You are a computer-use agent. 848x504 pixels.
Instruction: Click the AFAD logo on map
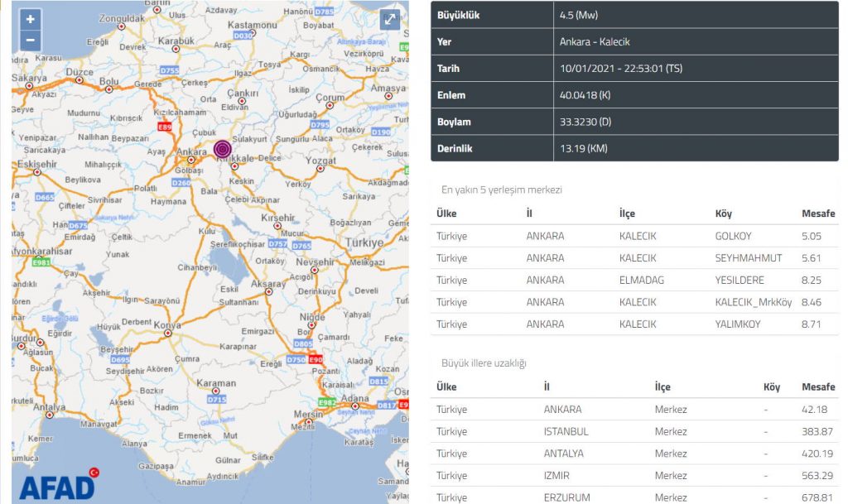click(x=58, y=486)
